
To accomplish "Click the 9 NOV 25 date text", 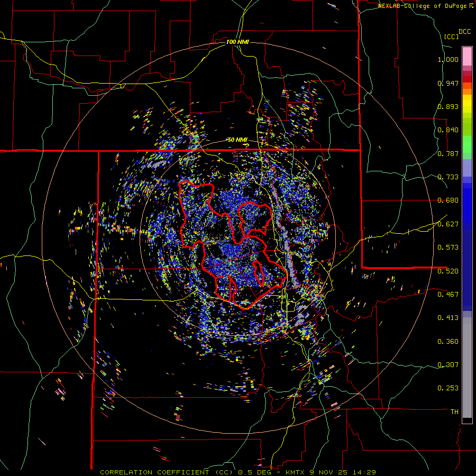I will (329, 472).
